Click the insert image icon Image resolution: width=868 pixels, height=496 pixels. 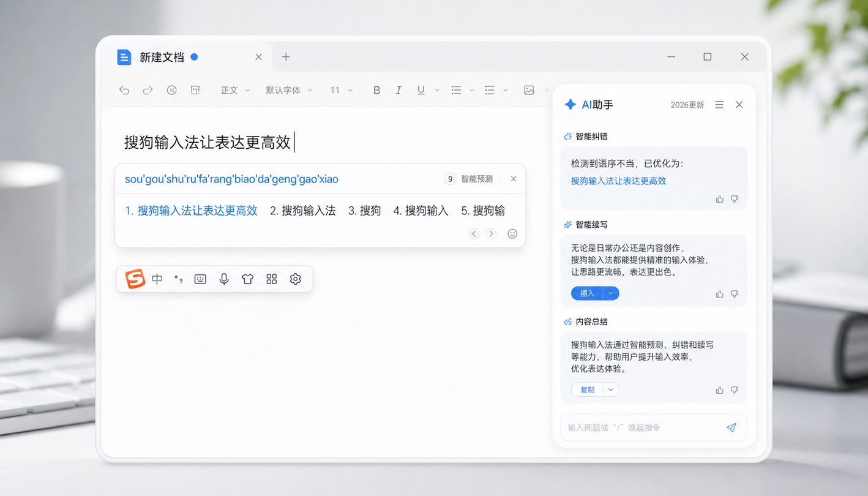529,90
